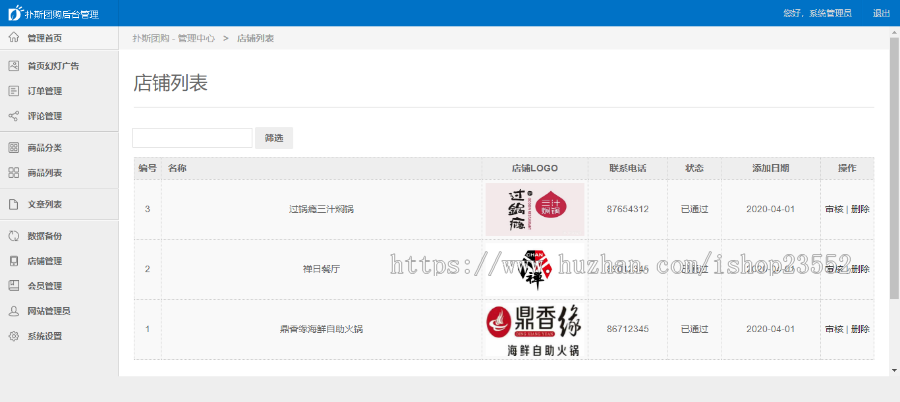The height and width of the screenshot is (402, 900).
Task: Click the 店铺LOGO column header
Action: click(x=535, y=168)
